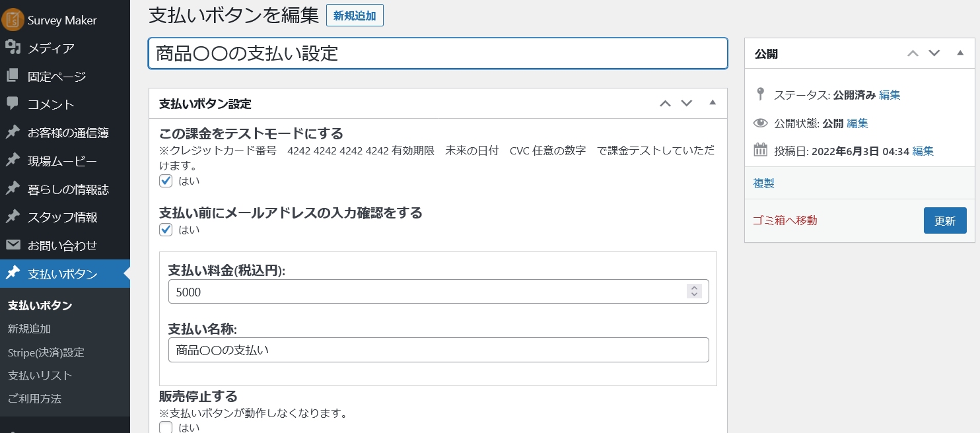The width and height of the screenshot is (980, 433).
Task: Move 公開 panel up
Action: coord(913,53)
